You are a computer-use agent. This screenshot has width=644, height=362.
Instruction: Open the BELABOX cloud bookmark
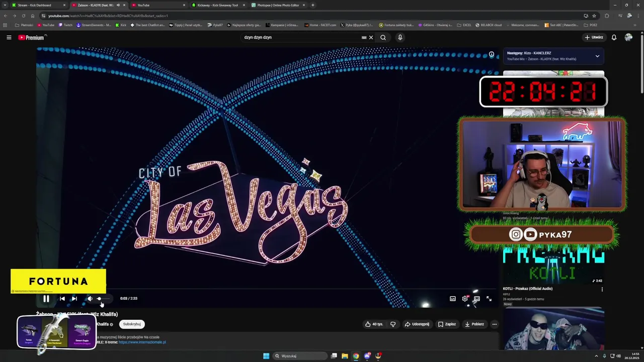488,25
